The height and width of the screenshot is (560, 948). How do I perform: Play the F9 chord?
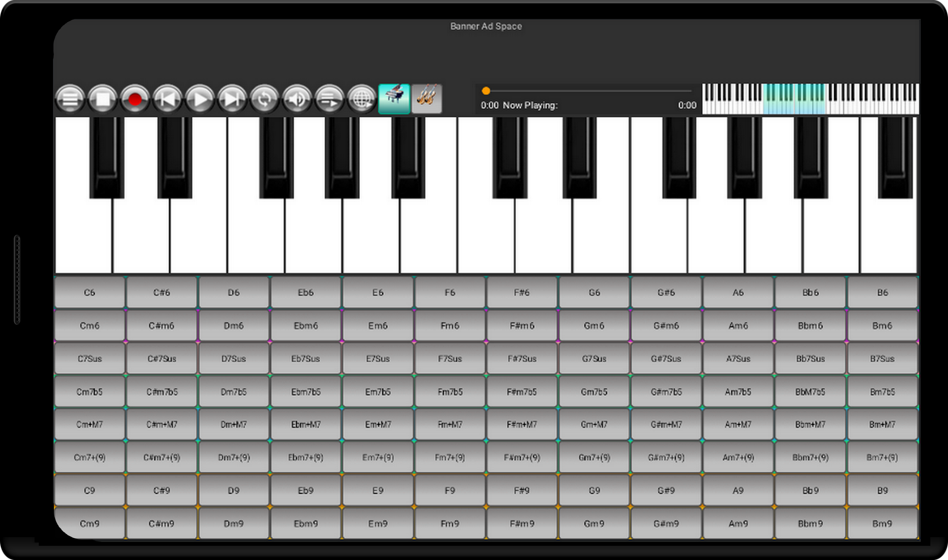450,490
